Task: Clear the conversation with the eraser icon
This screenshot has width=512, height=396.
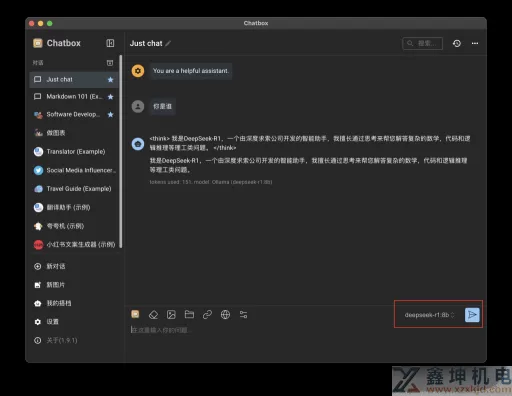Action: coord(153,314)
